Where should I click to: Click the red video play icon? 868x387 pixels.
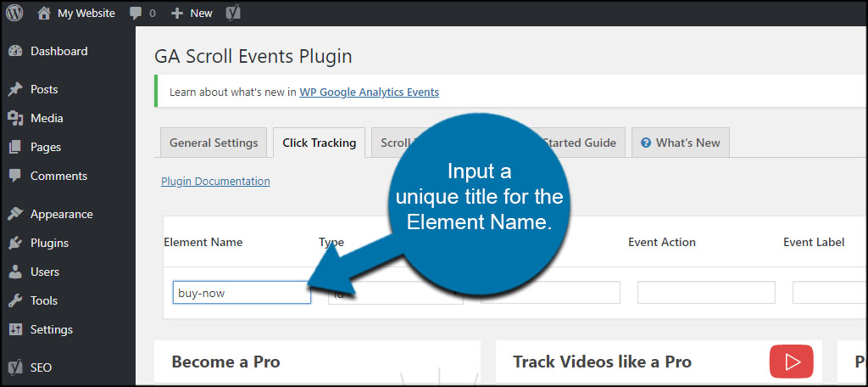coord(791,362)
